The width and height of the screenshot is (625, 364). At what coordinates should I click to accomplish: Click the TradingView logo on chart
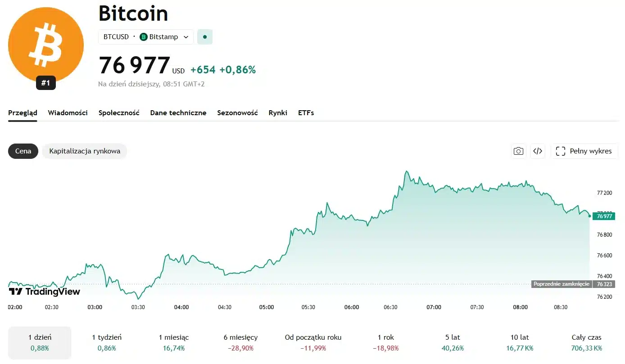(45, 292)
